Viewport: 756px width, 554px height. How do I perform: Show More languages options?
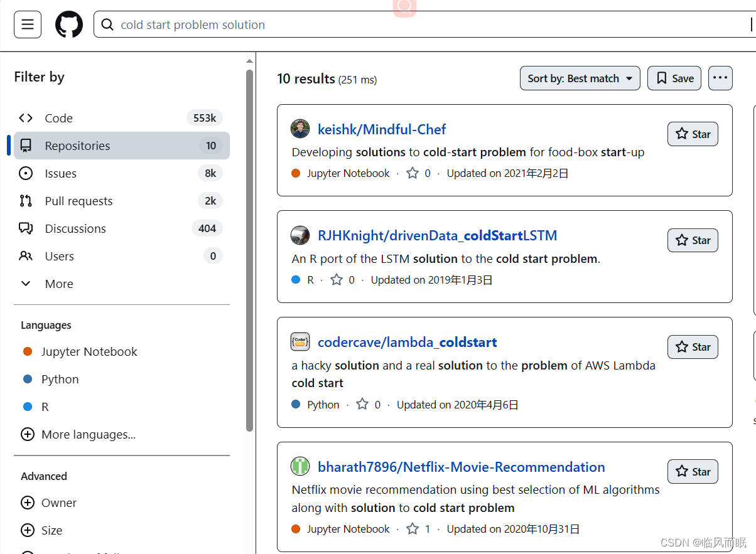point(78,434)
